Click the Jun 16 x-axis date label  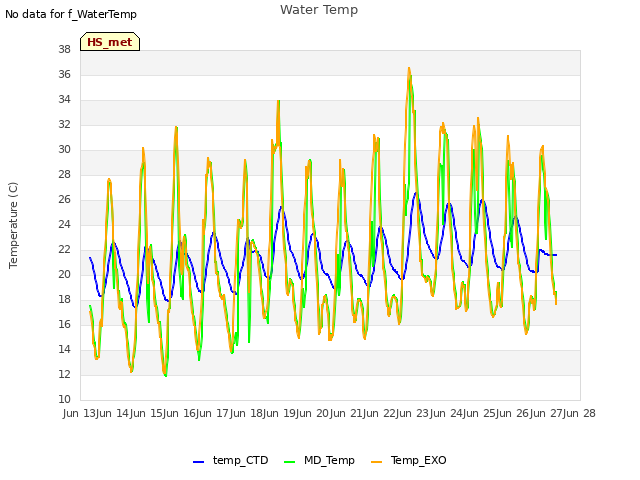(x=181, y=413)
